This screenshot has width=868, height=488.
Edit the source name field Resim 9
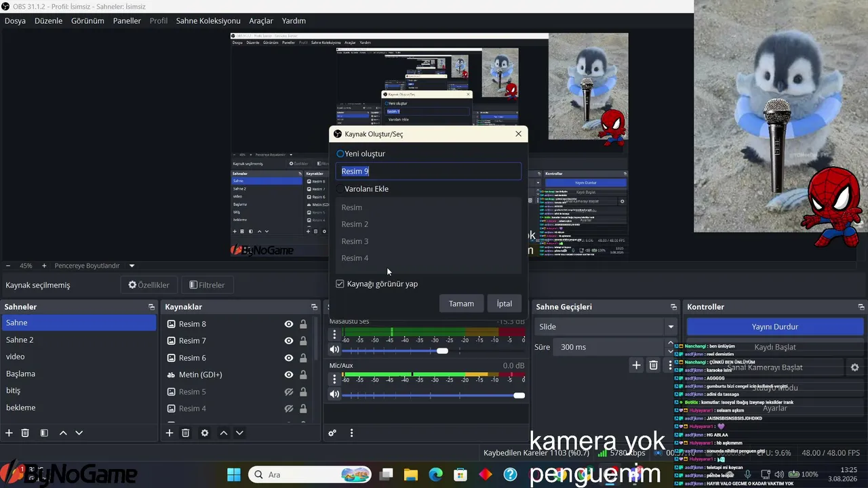pyautogui.click(x=429, y=171)
